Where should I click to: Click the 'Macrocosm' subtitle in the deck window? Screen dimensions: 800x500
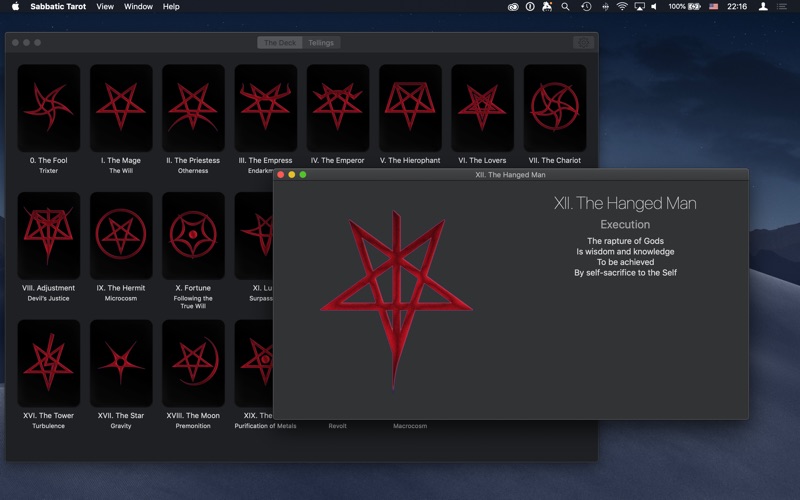tap(410, 426)
